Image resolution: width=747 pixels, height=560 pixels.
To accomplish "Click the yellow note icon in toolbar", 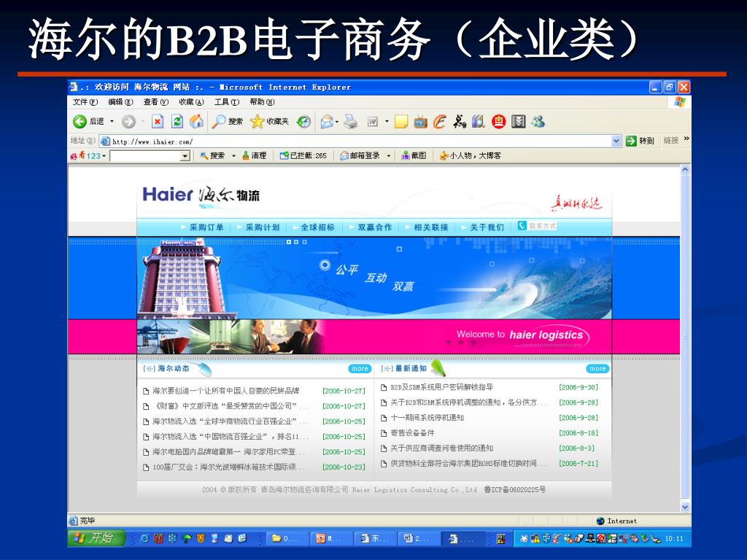I will 401,122.
